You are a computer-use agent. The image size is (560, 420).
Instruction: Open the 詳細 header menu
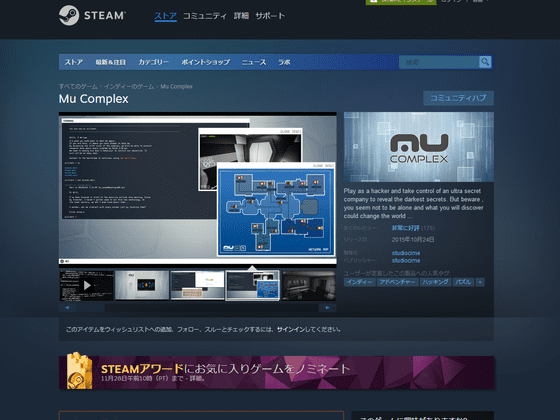click(x=241, y=16)
